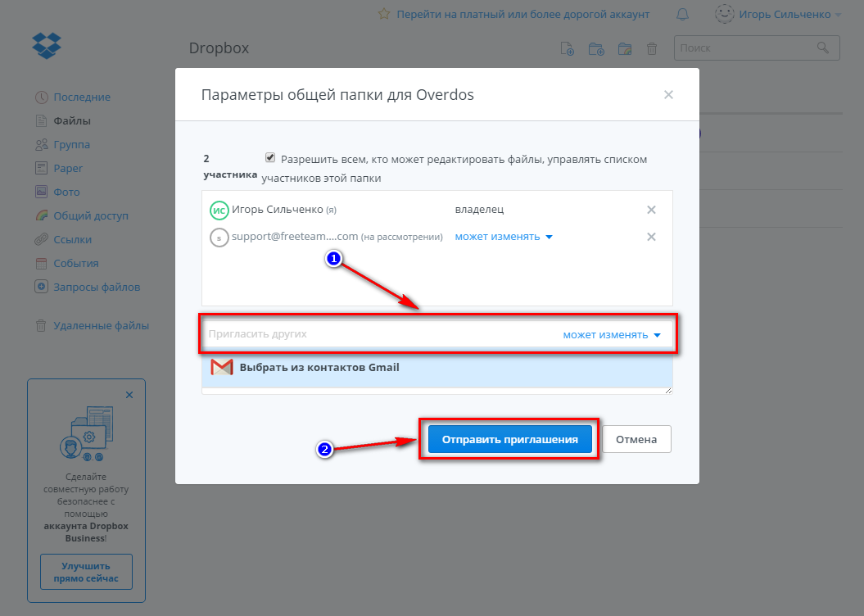Dismiss the Dropbox Business promo box
This screenshot has height=616, width=864.
pyautogui.click(x=129, y=395)
